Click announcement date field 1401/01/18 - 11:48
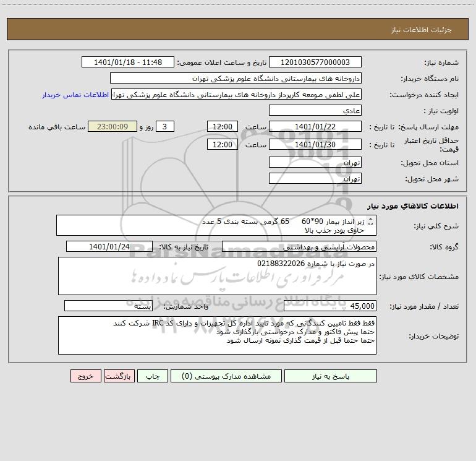This screenshot has height=461, width=476. coord(128,62)
